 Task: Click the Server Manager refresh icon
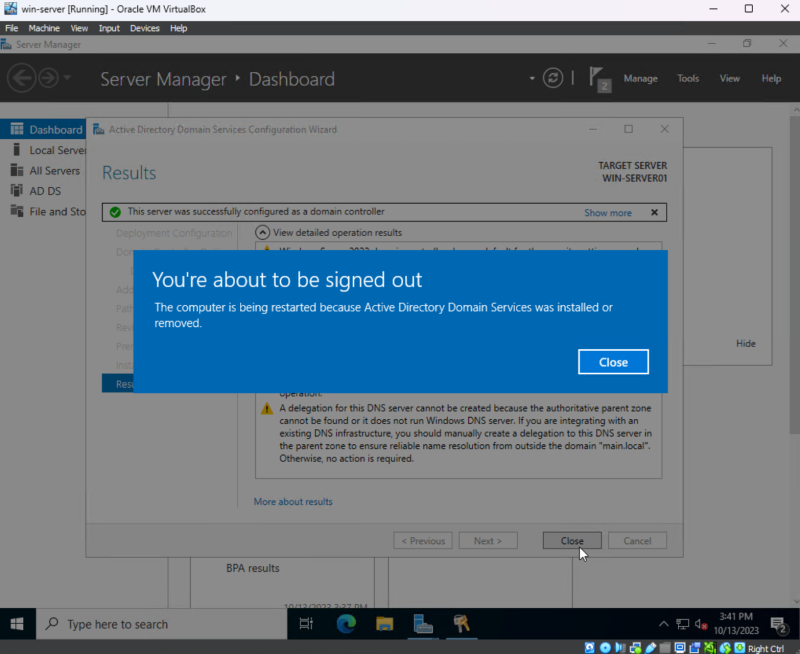[x=552, y=78]
